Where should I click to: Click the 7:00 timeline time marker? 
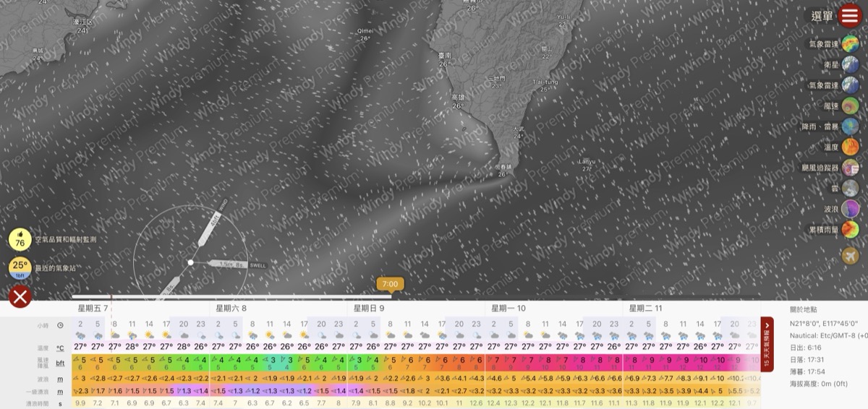pos(391,285)
